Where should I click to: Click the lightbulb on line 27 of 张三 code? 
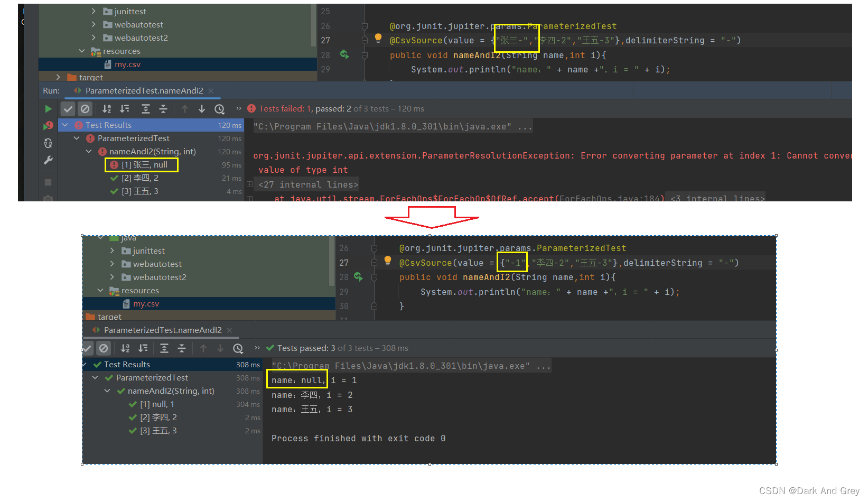[x=378, y=38]
